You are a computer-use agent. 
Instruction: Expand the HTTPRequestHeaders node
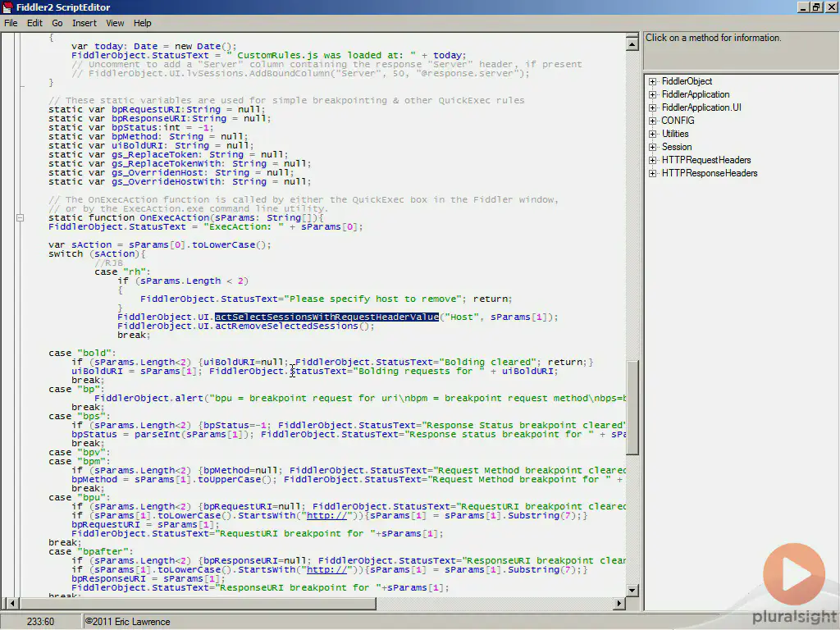652,160
